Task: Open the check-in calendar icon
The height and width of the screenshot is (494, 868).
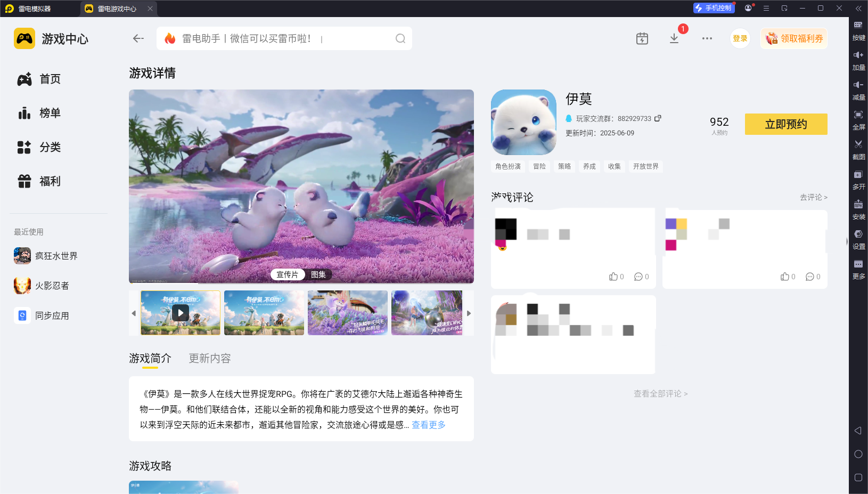Action: tap(642, 38)
